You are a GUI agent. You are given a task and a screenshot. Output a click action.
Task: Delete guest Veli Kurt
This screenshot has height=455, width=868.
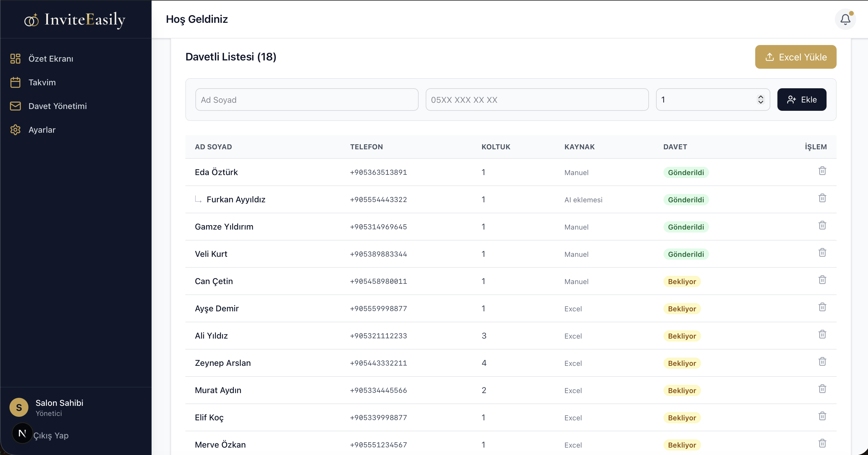pos(822,253)
